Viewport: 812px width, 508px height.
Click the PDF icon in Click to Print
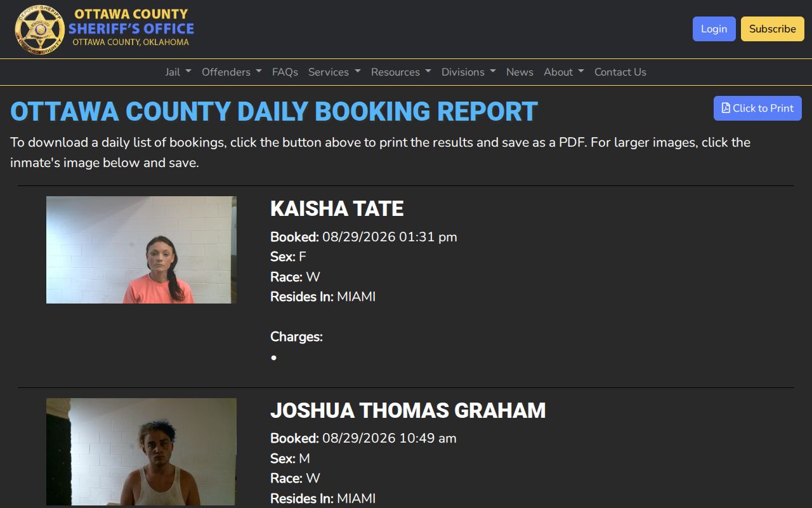tap(726, 108)
